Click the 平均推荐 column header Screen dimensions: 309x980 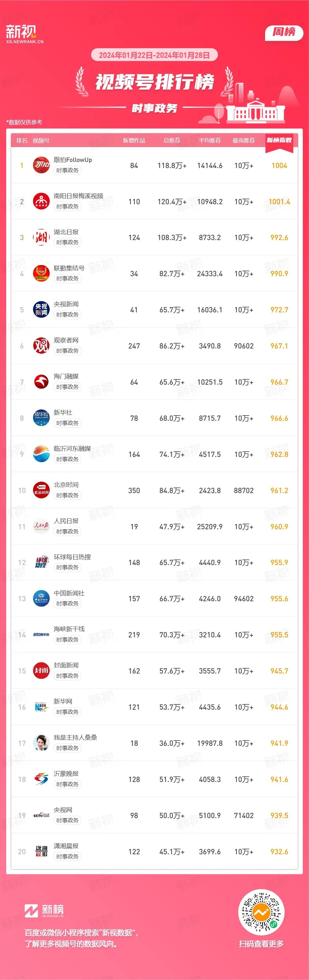click(x=210, y=140)
